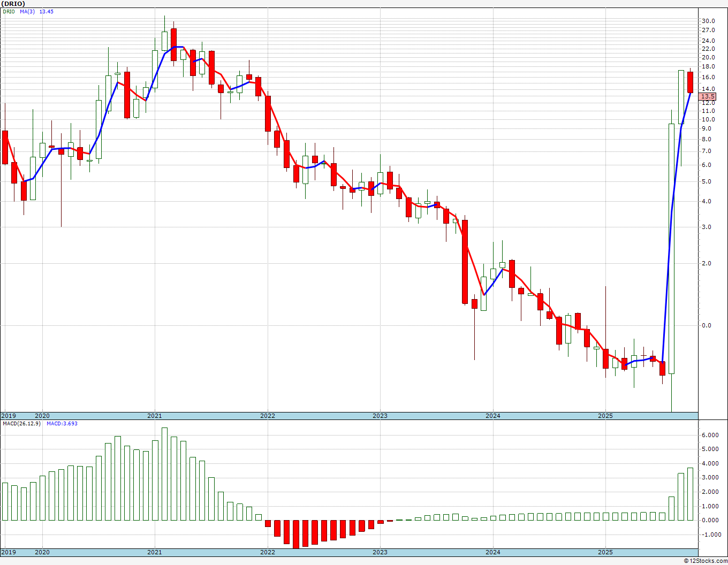The image size is (728, 565).
Task: Select 2023 on the price chart time axis
Action: pyautogui.click(x=380, y=416)
